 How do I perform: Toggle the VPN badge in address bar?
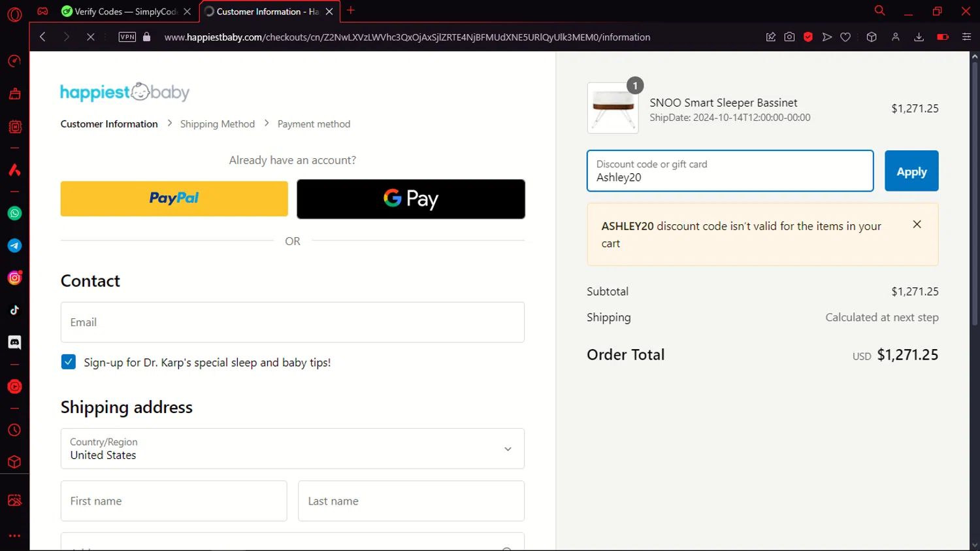(x=127, y=37)
